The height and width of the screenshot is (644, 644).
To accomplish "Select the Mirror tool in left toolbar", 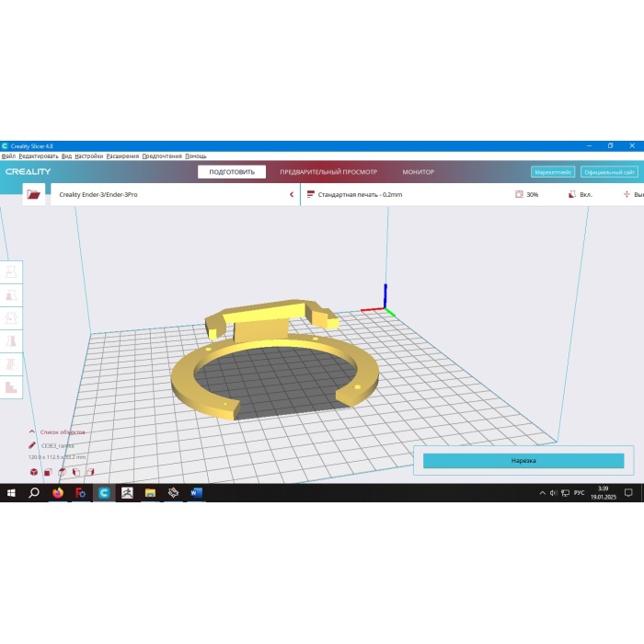I will [11, 341].
